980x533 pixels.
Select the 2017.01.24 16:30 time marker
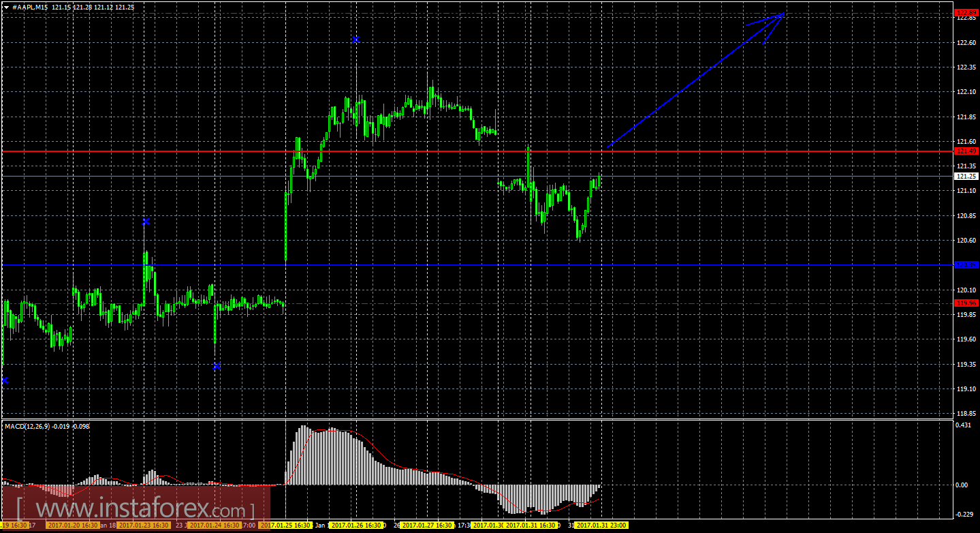click(215, 526)
